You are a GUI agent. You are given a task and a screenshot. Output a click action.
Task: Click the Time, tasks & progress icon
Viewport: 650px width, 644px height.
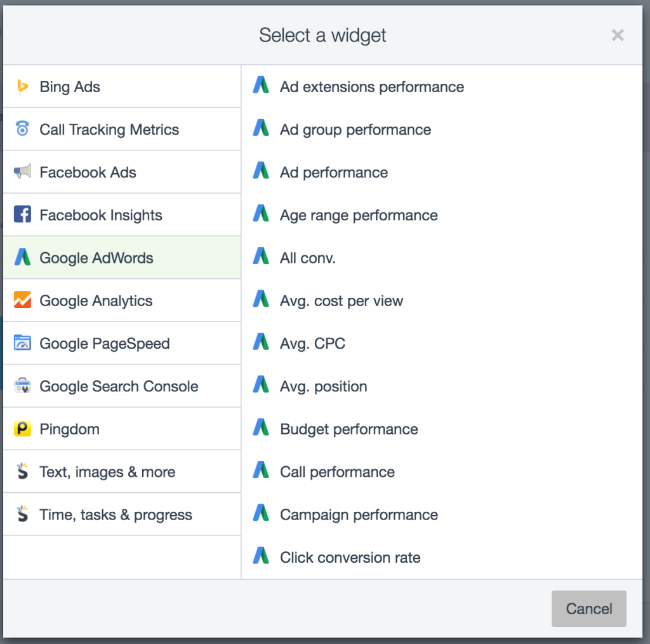[x=22, y=514]
